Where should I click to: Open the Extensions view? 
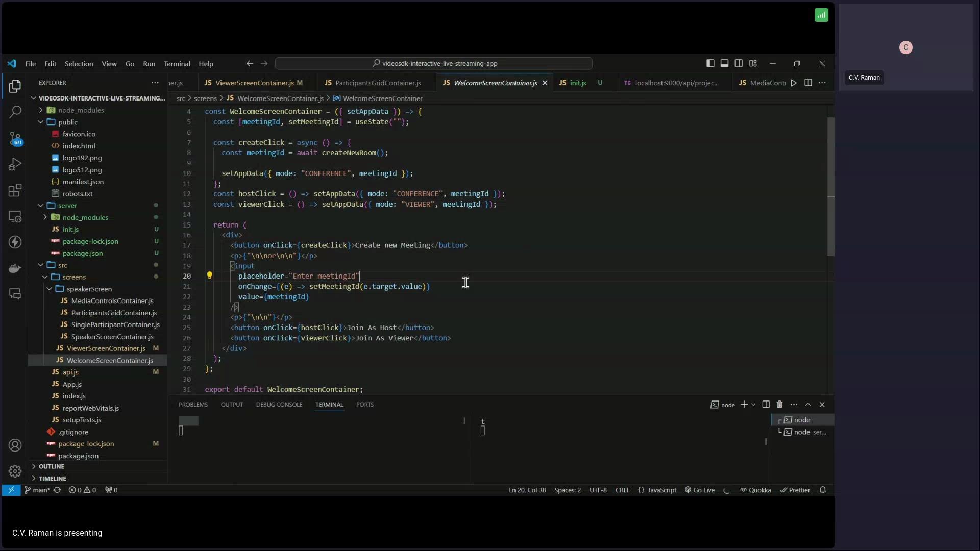point(15,190)
